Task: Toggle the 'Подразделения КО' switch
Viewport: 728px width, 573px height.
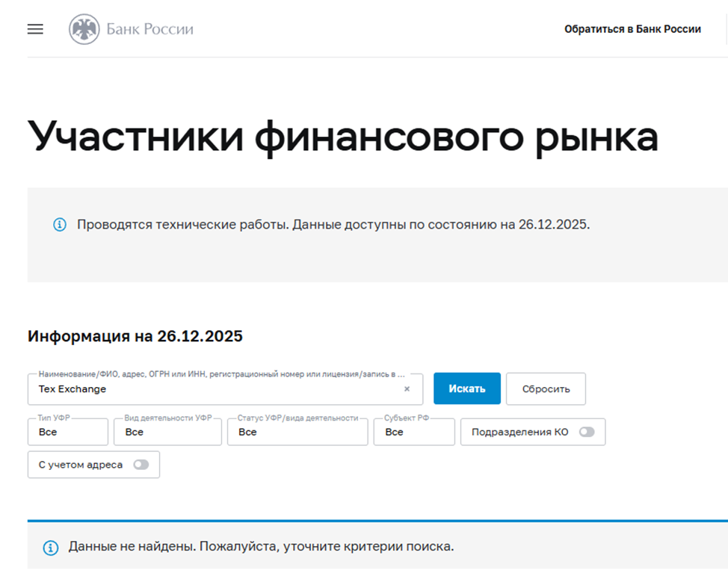Action: (x=587, y=432)
